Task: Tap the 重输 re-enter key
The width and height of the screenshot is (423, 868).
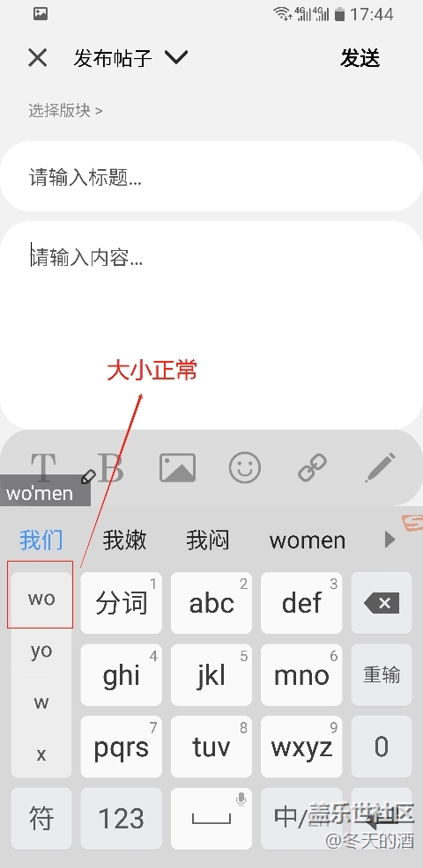Action: point(382,675)
